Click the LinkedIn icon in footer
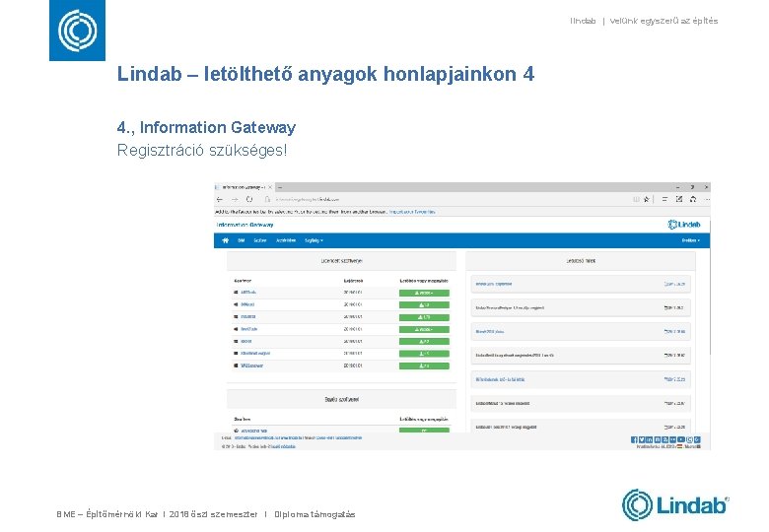The image size is (769, 532). click(650, 440)
